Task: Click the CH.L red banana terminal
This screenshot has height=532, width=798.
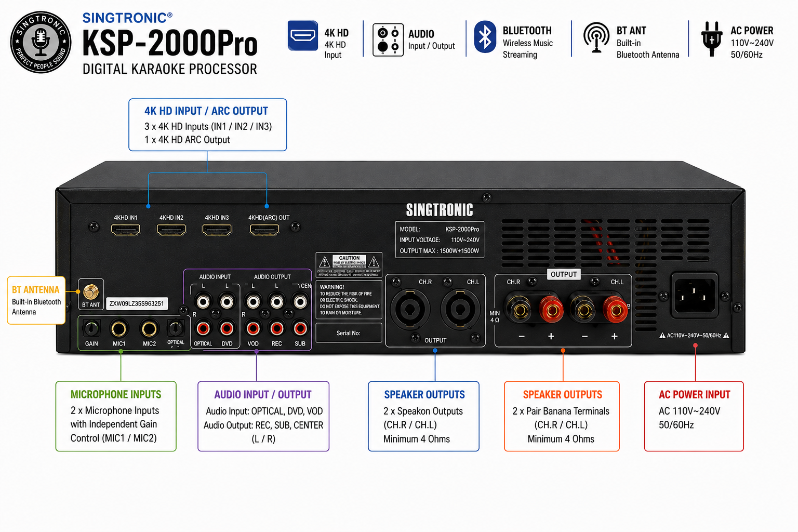Action: (x=616, y=310)
